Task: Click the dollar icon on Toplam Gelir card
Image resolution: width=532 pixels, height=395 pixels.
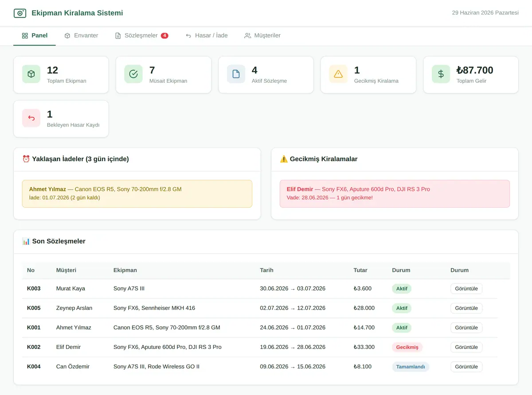Action: click(x=441, y=74)
